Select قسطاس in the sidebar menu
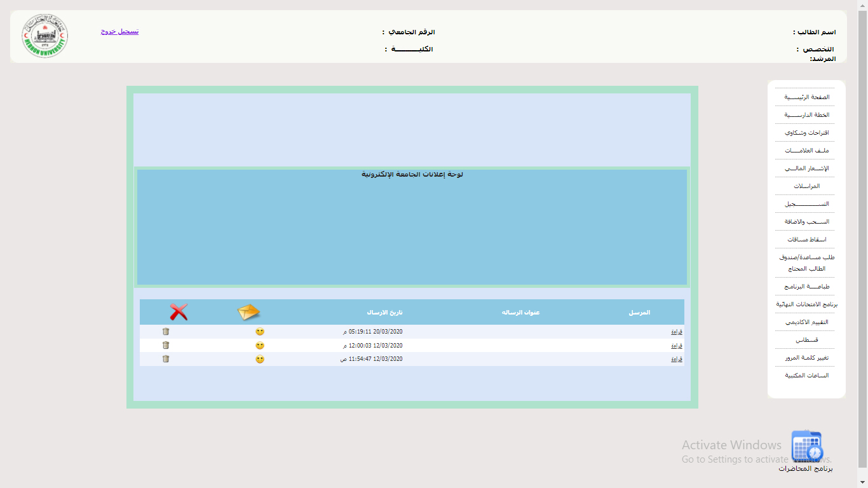Viewport: 868px width, 488px height. (805, 339)
